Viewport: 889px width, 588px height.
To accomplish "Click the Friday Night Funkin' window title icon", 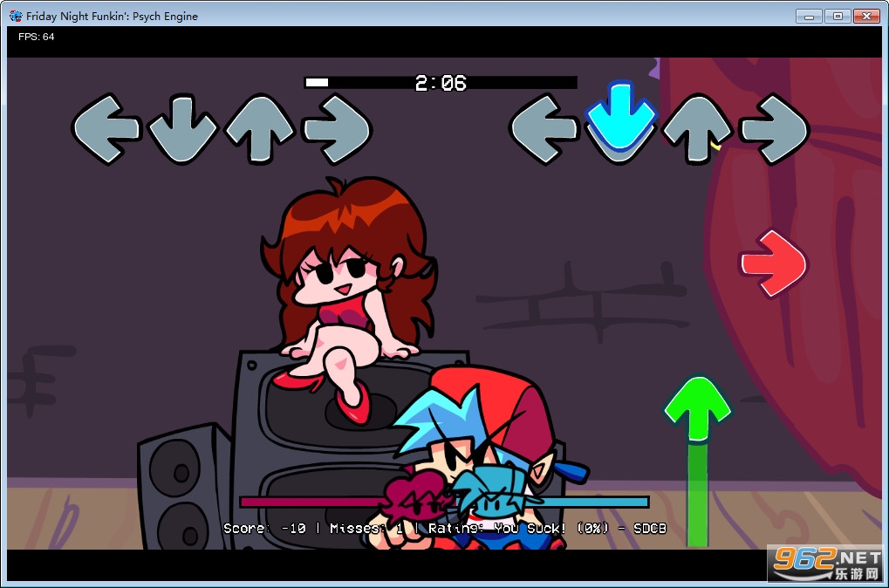I will (16, 16).
